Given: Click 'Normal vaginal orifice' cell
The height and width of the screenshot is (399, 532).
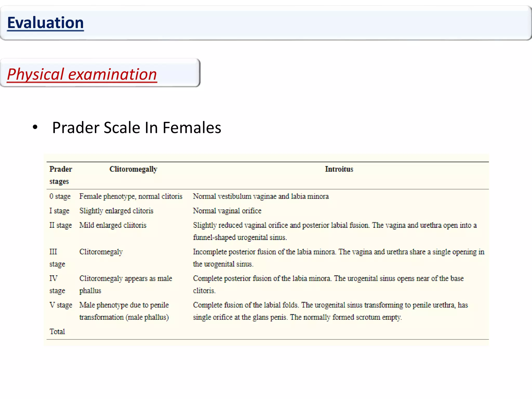Looking at the screenshot, I should pyautogui.click(x=227, y=211).
